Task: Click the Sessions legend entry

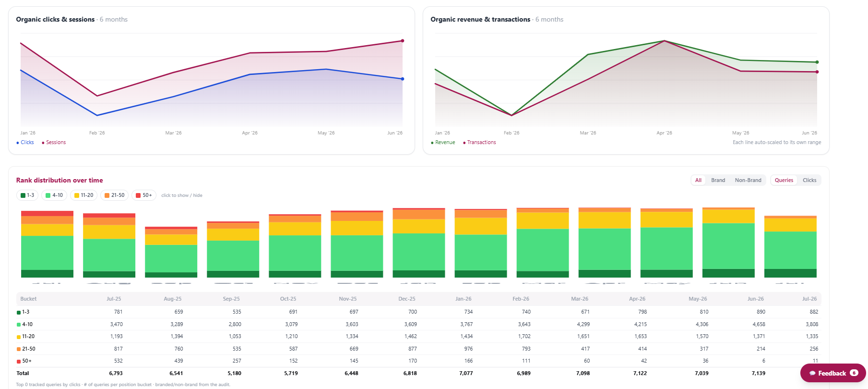Action: [54, 142]
